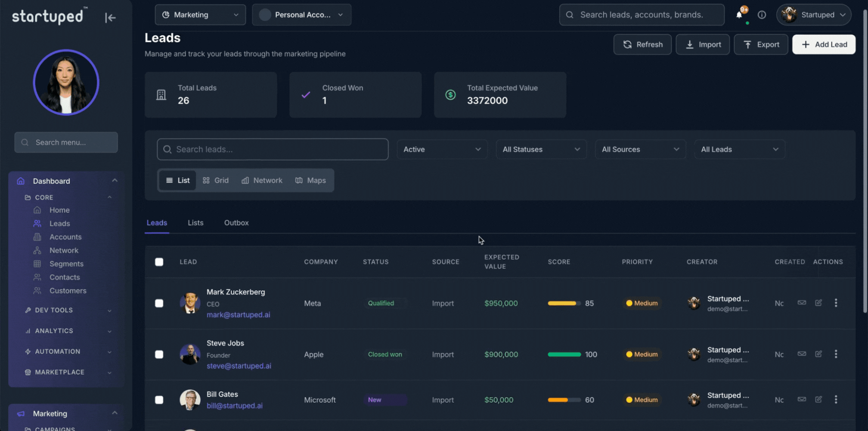Send email to Steve Jobs lead
The width and height of the screenshot is (868, 431).
pos(802,354)
